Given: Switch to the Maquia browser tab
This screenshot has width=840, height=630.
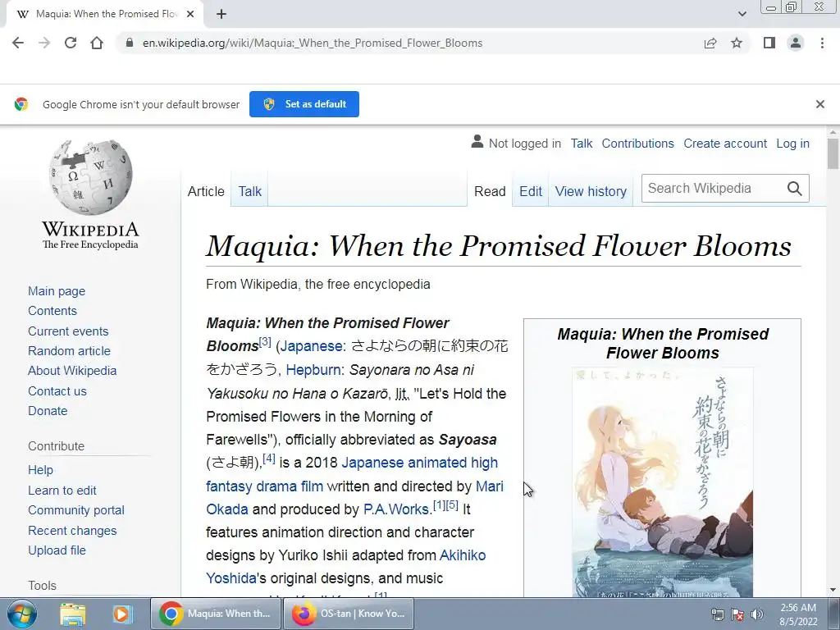Looking at the screenshot, I should pos(105,14).
